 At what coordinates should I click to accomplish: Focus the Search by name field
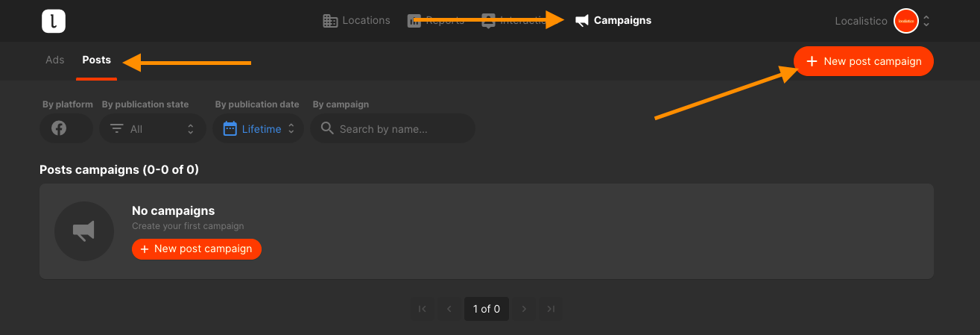click(x=393, y=128)
